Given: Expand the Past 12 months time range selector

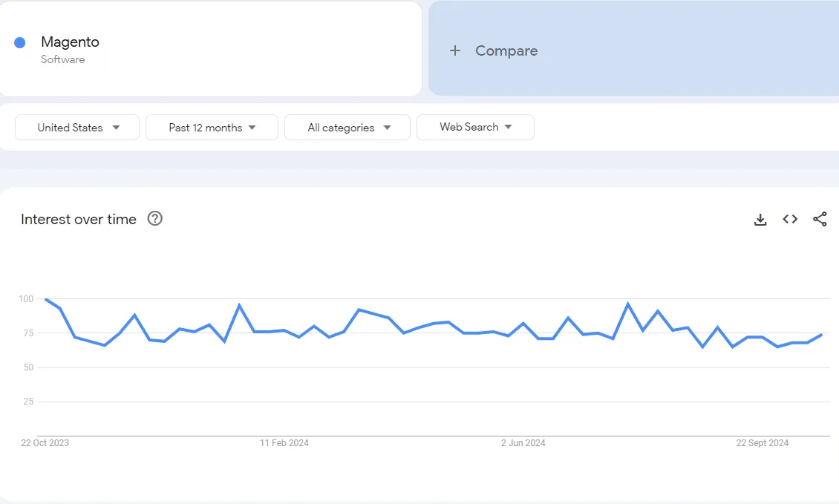Looking at the screenshot, I should tap(212, 127).
